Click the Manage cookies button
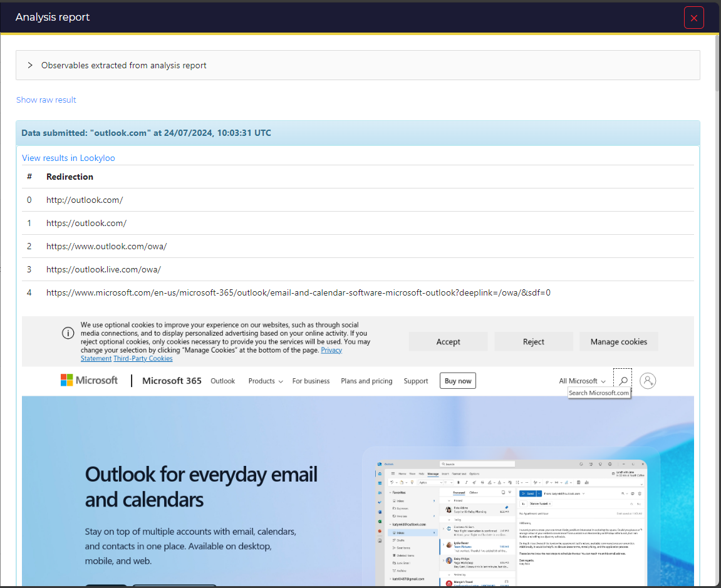Viewport: 721px width, 588px height. (x=618, y=341)
